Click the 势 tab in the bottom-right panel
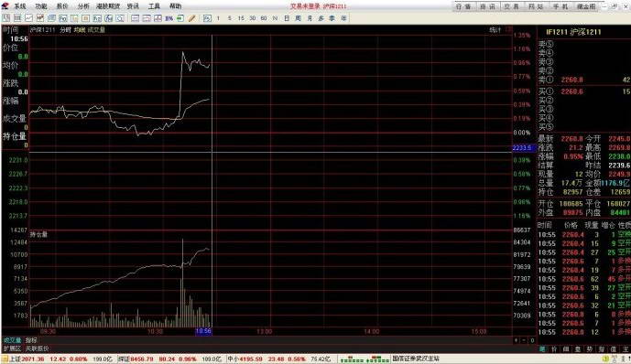Image resolution: width=631 pixels, height=364 pixels. [590, 349]
